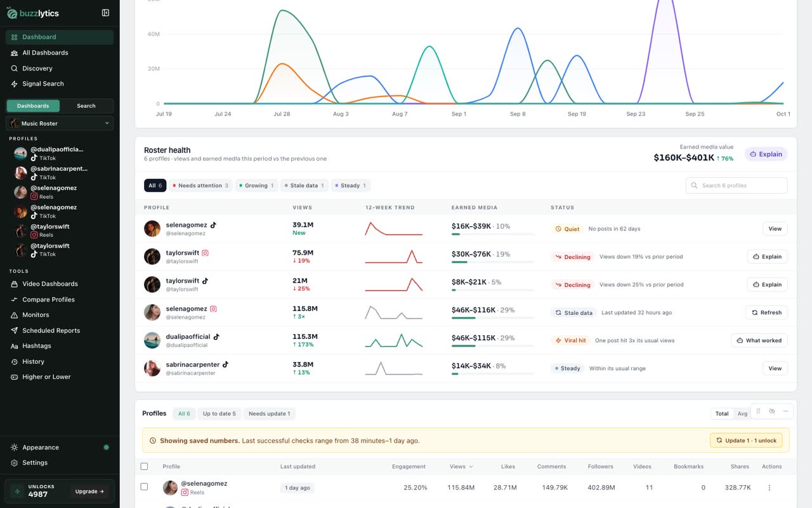Open Monitors in the tools list
The width and height of the screenshot is (812, 508).
60,315
